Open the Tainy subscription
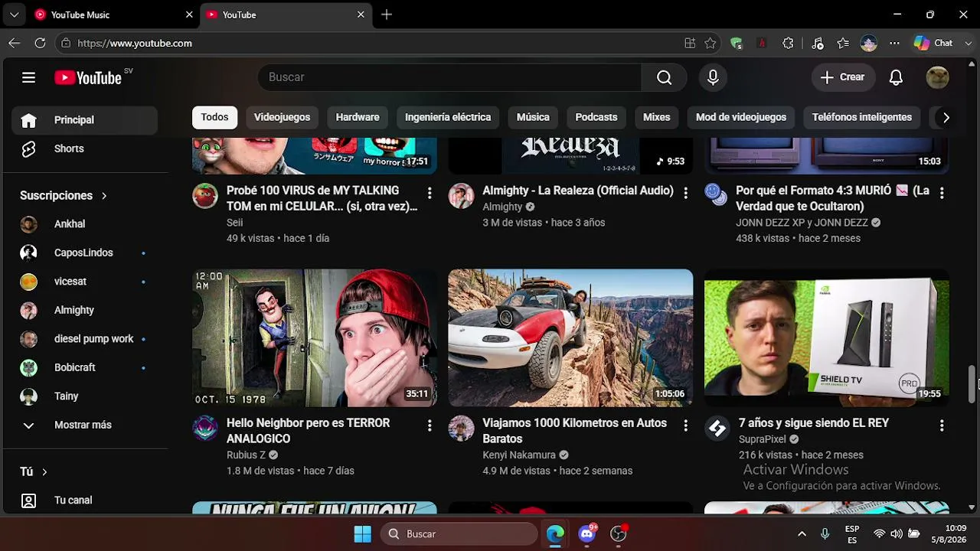Screen dimensions: 980x551 (84, 396)
